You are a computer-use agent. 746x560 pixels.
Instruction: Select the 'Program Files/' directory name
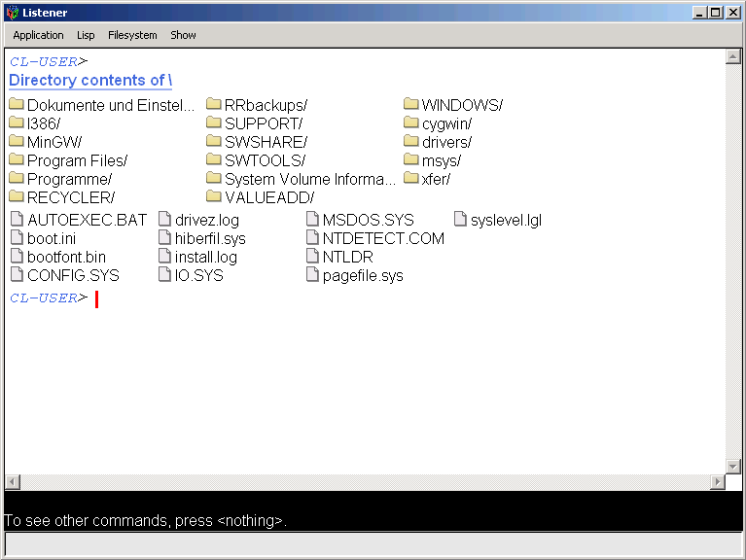pos(78,160)
